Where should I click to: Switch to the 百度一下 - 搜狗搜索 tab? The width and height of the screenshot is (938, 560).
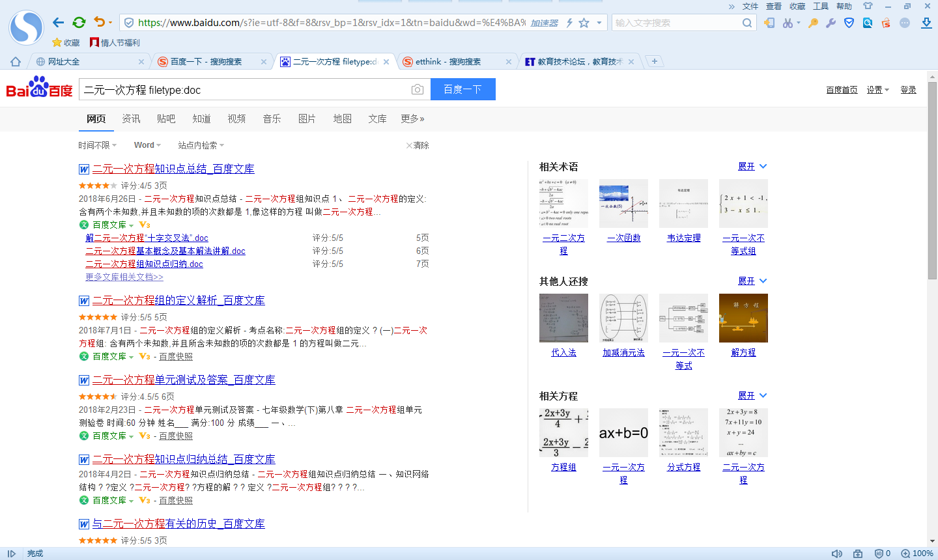pyautogui.click(x=212, y=62)
